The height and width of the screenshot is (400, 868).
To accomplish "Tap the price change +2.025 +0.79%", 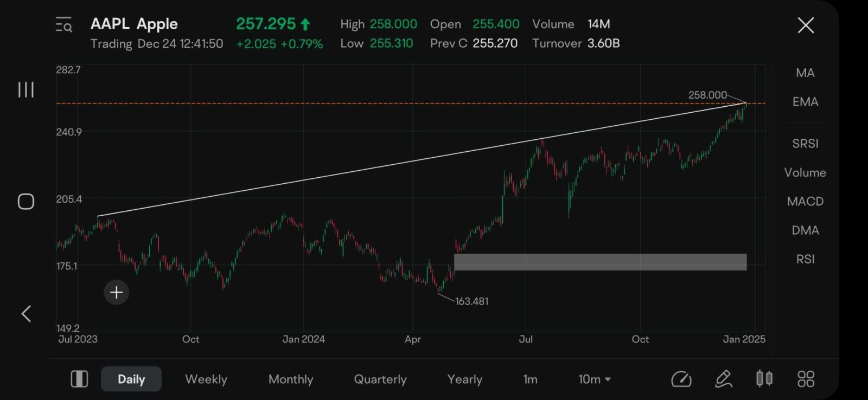I will click(x=279, y=44).
